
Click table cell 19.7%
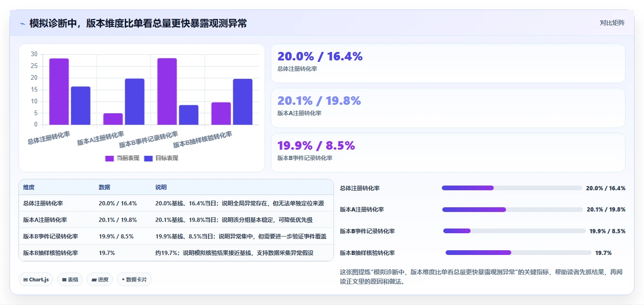coord(107,253)
